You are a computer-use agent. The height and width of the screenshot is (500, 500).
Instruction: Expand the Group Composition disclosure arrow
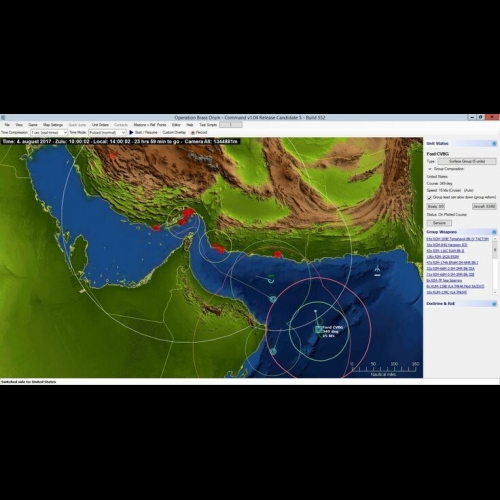click(x=430, y=169)
